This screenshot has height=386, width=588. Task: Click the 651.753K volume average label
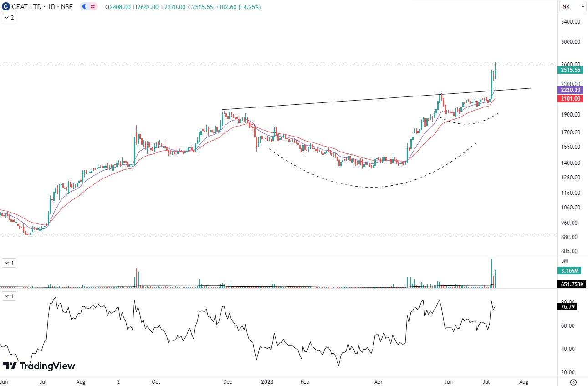click(572, 284)
